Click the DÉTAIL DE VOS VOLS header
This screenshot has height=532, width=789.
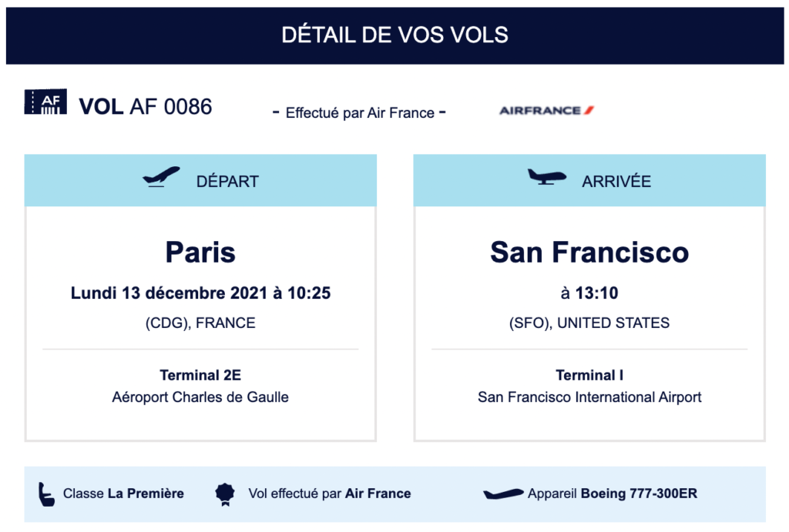394,35
